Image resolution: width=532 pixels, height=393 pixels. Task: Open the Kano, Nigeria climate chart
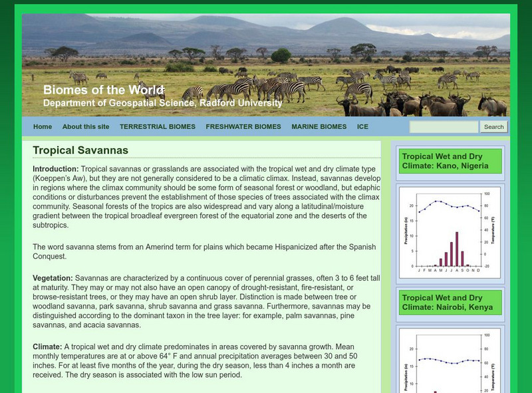[x=450, y=233]
